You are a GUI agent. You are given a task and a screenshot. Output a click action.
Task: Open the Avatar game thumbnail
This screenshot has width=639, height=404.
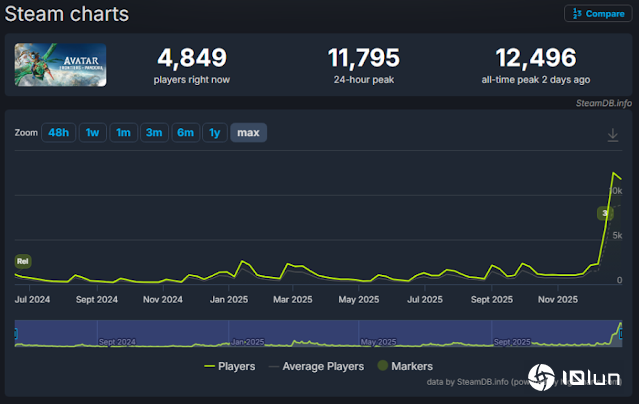pos(60,65)
